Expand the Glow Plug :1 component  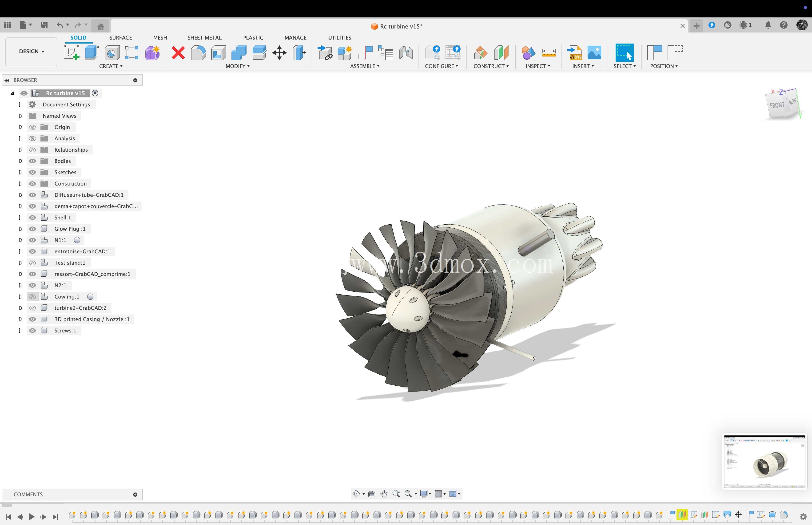[20, 229]
